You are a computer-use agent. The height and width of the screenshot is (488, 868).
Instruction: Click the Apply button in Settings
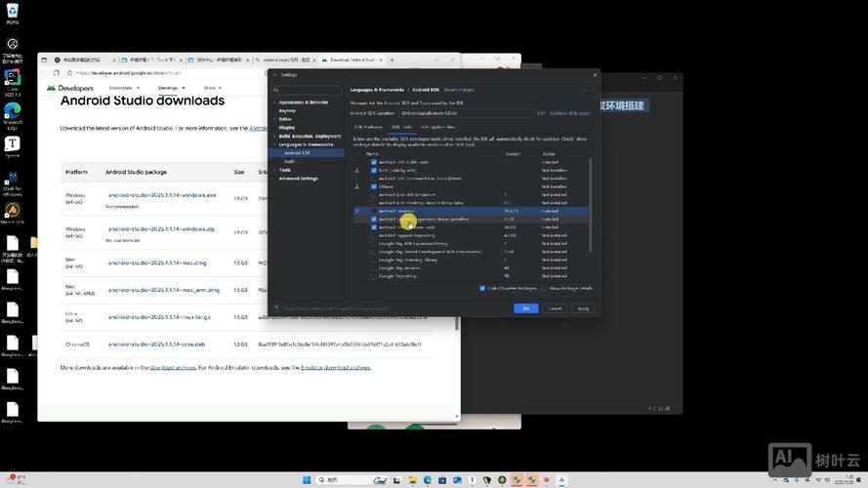tap(583, 308)
